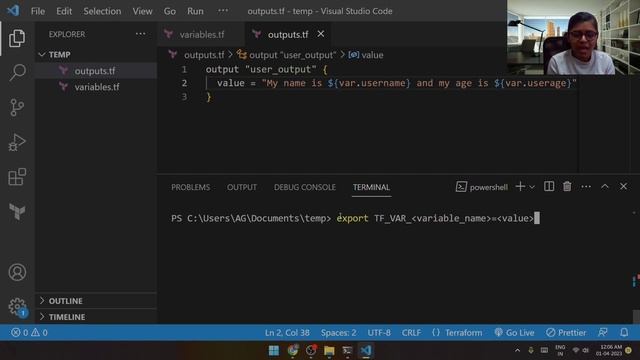Click inside the terminal command line
Image resolution: width=640 pixels, height=360 pixels.
(x=355, y=218)
